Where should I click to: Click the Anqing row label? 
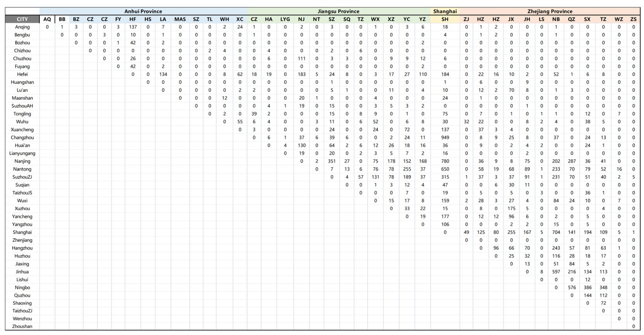click(22, 27)
